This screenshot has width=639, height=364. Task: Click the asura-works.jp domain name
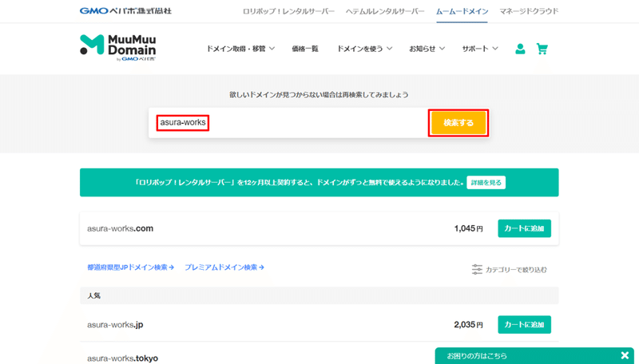click(115, 325)
